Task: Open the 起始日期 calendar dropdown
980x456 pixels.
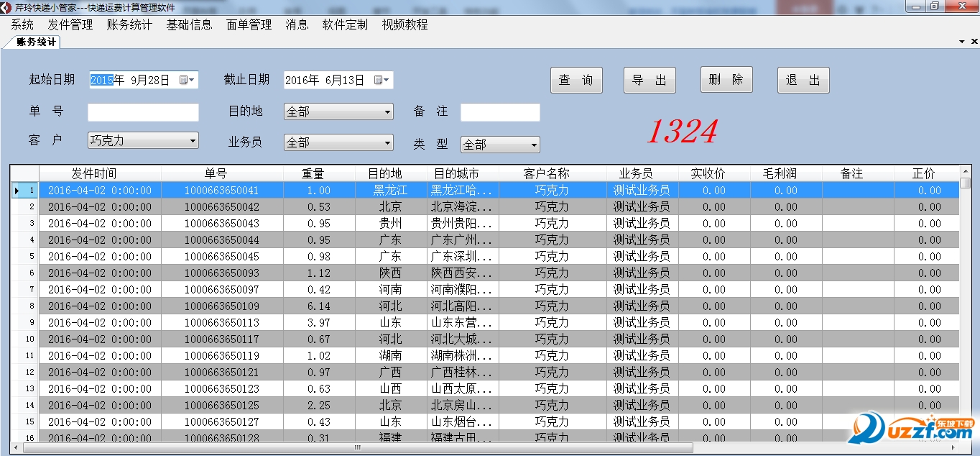Action: (188, 80)
